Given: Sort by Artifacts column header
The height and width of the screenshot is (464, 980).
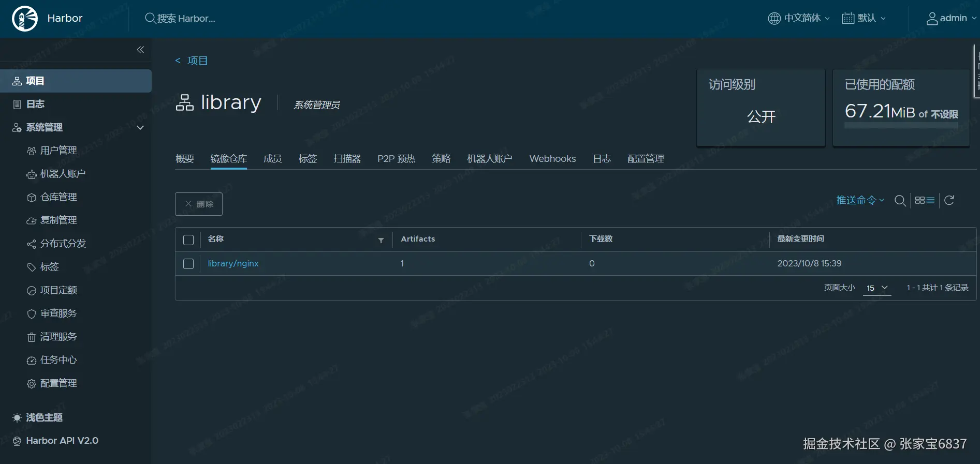Looking at the screenshot, I should [x=418, y=239].
